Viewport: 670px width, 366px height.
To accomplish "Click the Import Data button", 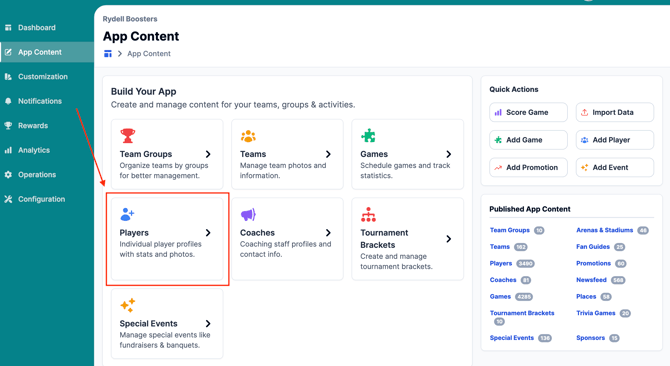I will tap(614, 112).
